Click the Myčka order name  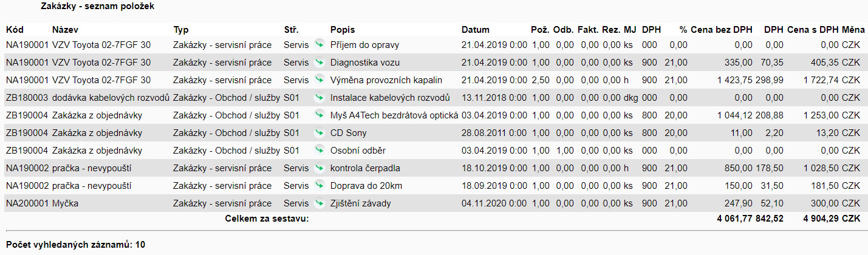[65, 203]
